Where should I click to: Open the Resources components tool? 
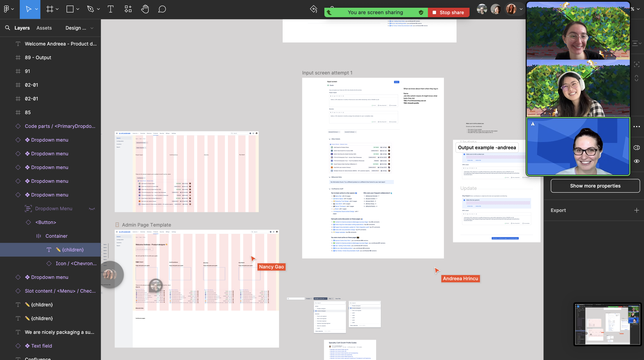128,9
